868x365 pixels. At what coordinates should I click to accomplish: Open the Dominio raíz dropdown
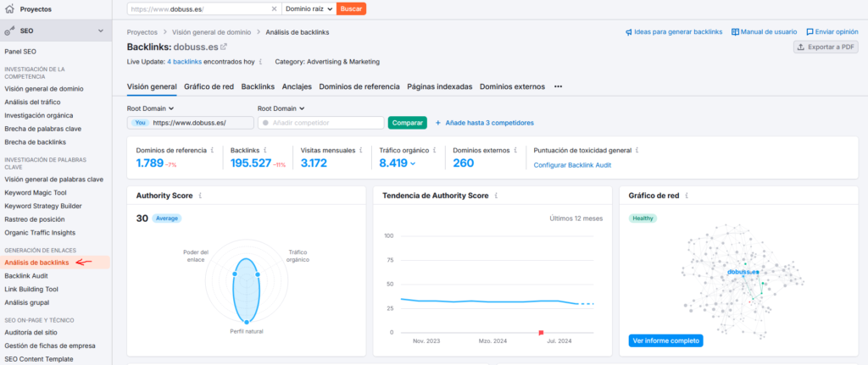click(309, 8)
